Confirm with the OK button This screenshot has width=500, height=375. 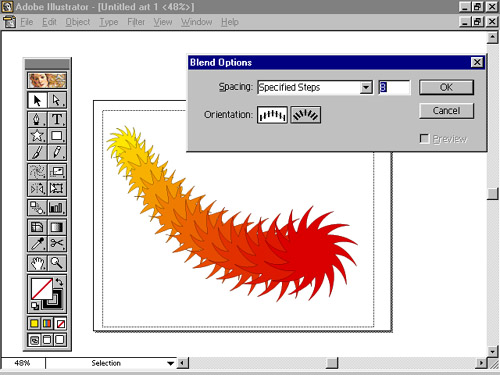click(x=446, y=87)
